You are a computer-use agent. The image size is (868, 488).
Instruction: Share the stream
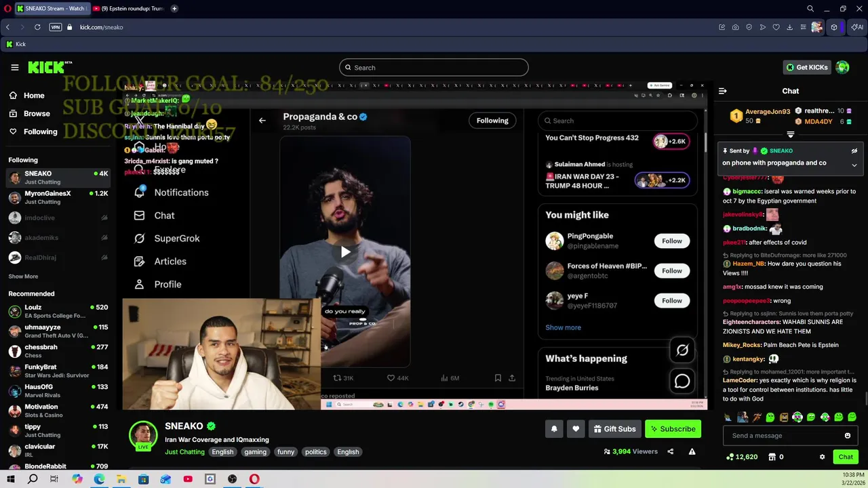click(x=670, y=451)
